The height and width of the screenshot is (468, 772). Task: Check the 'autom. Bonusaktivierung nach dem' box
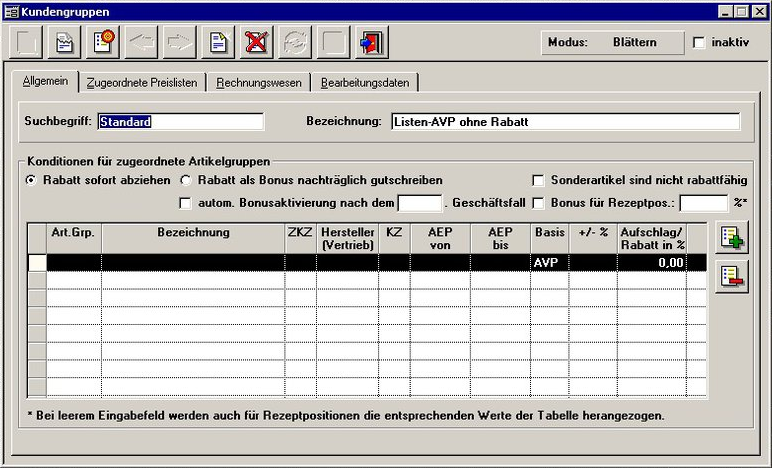pyautogui.click(x=185, y=203)
